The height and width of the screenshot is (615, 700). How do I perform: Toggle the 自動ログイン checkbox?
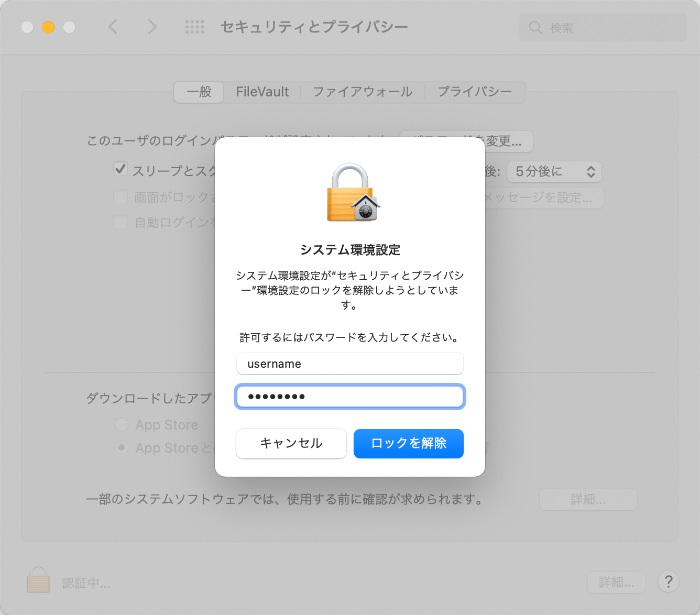coord(121,222)
